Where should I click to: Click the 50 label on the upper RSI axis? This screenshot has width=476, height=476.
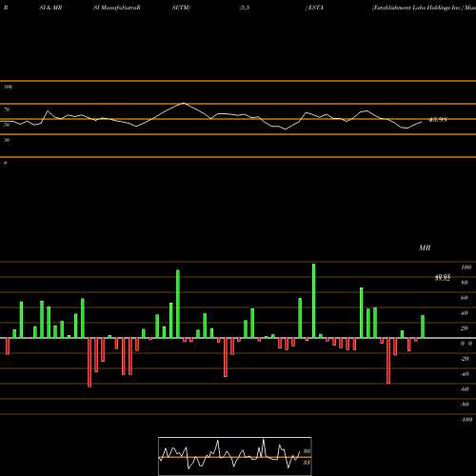coord(7,125)
